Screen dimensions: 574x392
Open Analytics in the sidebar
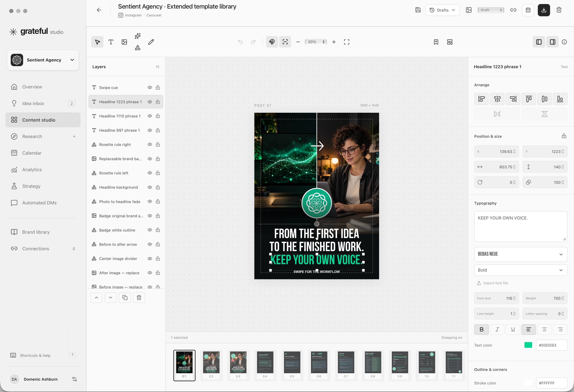43,170
